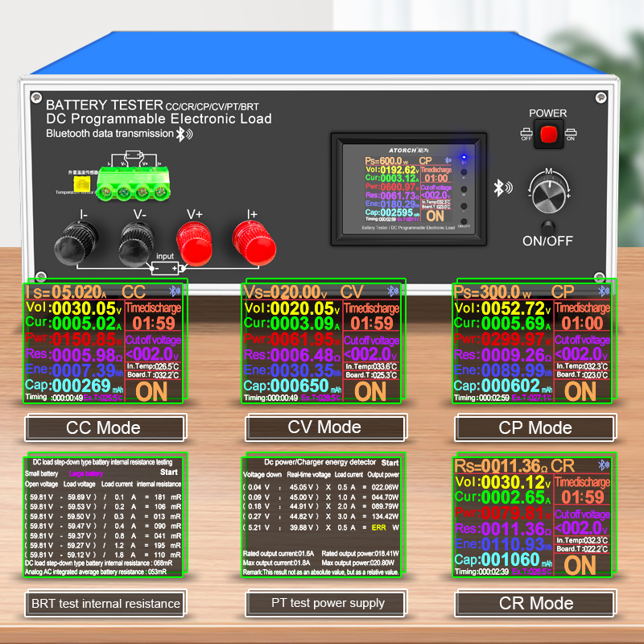Click the CP Mode label

[535, 428]
